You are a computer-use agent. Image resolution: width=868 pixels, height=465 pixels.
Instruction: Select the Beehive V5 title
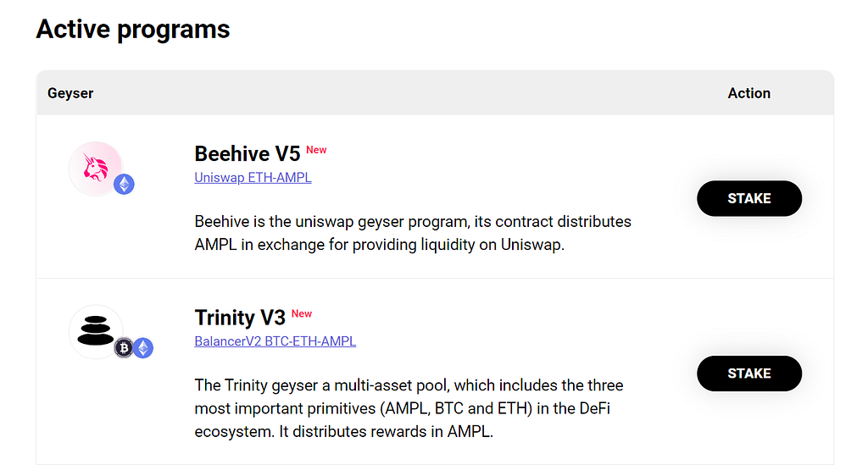point(247,153)
